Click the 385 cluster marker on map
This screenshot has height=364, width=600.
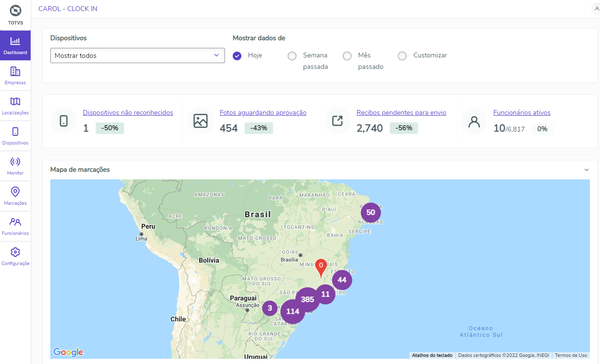(x=307, y=300)
